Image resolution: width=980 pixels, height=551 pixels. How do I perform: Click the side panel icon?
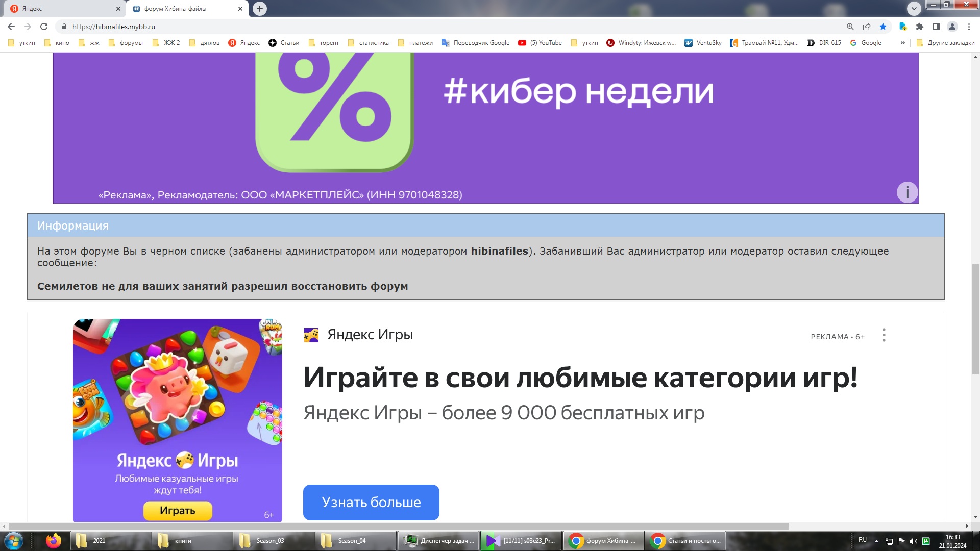coord(936,27)
